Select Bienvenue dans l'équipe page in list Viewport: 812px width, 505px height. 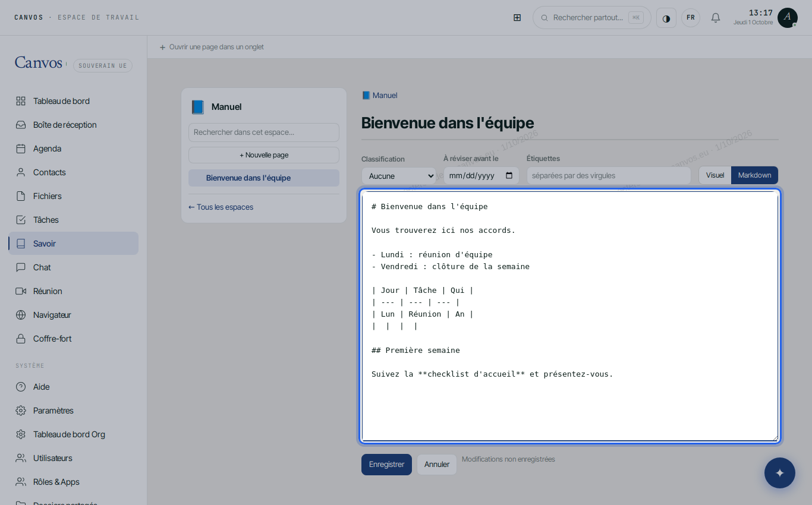tap(264, 178)
